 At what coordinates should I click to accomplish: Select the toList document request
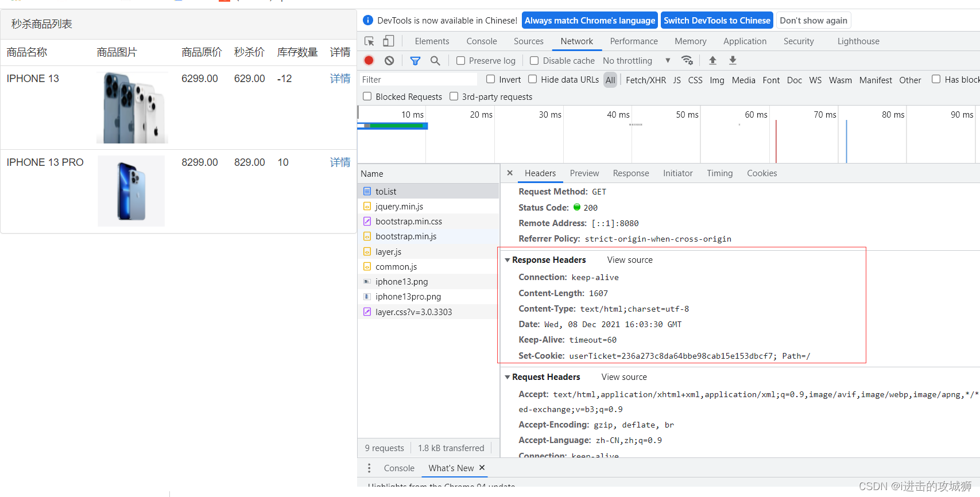tap(428, 191)
